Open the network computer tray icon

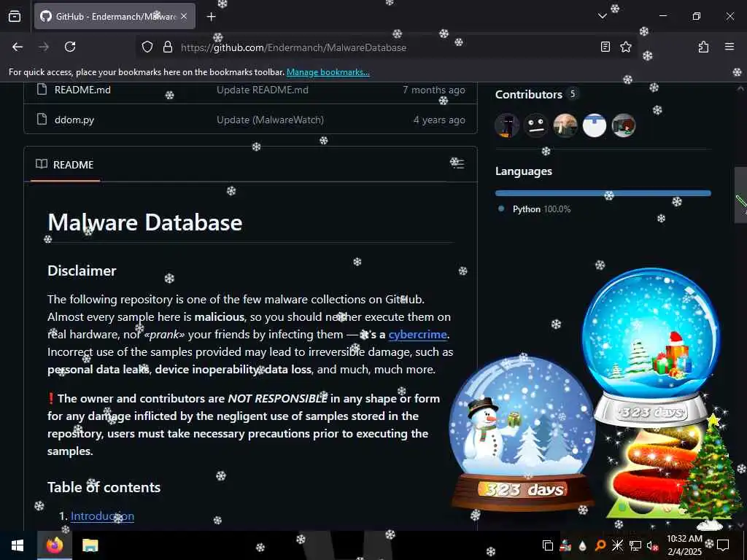coord(635,545)
